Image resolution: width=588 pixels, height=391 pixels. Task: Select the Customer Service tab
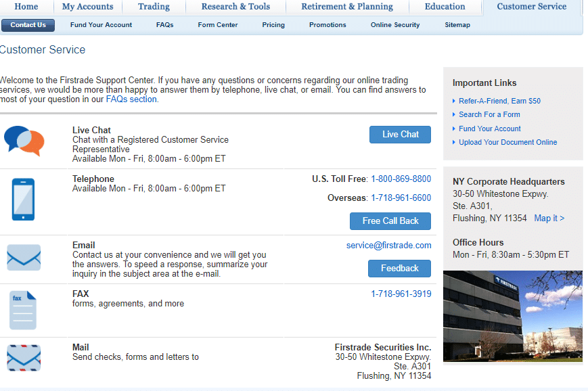coord(532,7)
